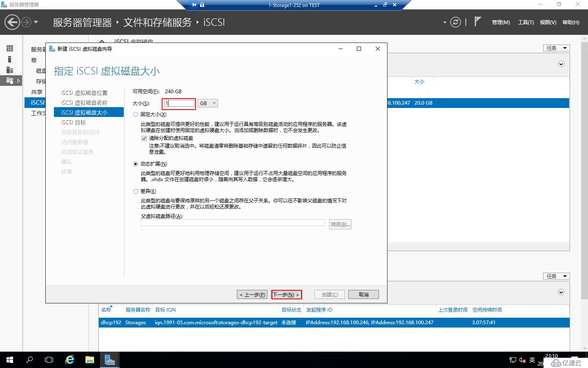Image resolution: width=588 pixels, height=368 pixels.
Task: Click the network icon in system tray
Action: coord(513,360)
